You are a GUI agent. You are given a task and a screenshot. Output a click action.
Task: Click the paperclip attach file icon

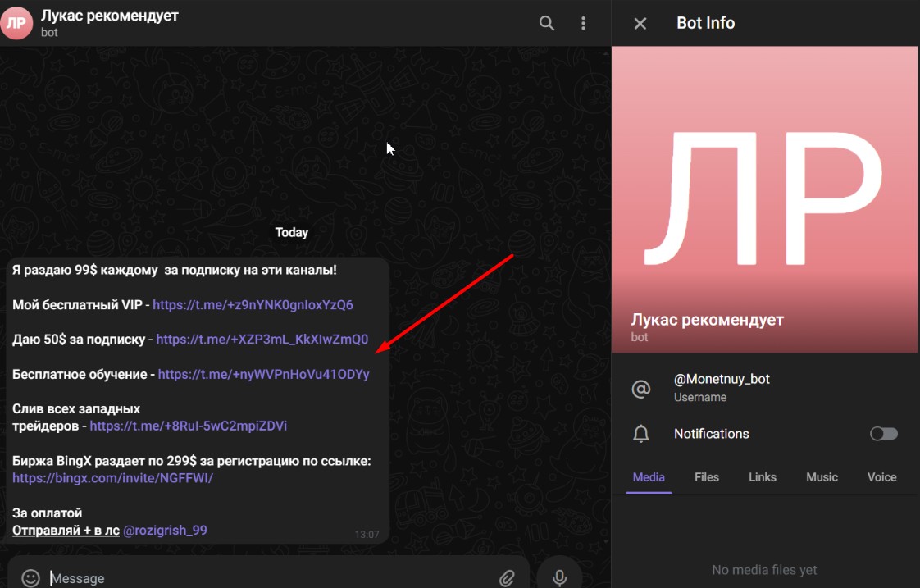pyautogui.click(x=507, y=578)
